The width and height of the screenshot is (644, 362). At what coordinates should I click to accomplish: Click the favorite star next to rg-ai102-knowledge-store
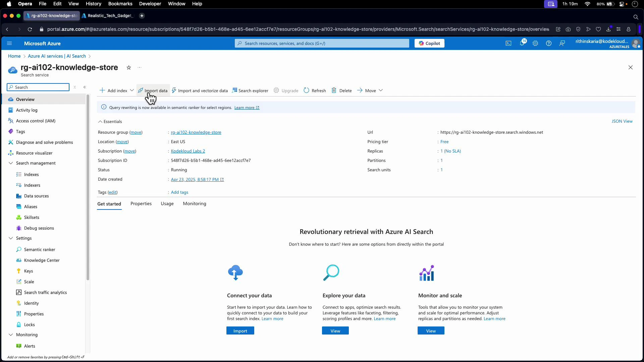(129, 67)
